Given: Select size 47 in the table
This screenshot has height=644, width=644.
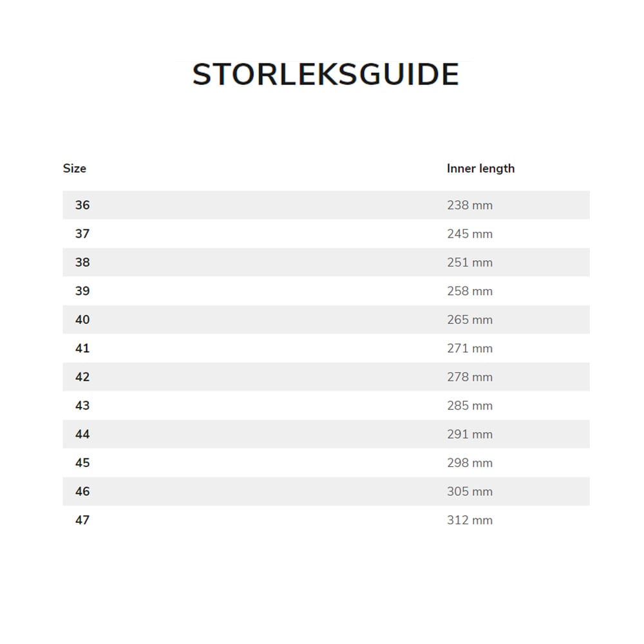Looking at the screenshot, I should click(x=82, y=520).
